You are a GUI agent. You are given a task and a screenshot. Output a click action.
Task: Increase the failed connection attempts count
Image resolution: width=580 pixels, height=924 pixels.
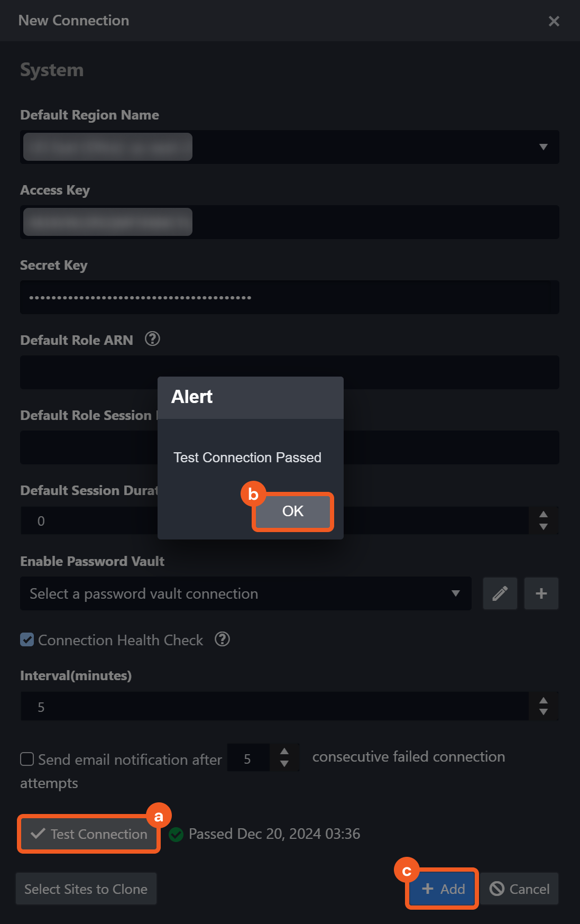click(284, 752)
